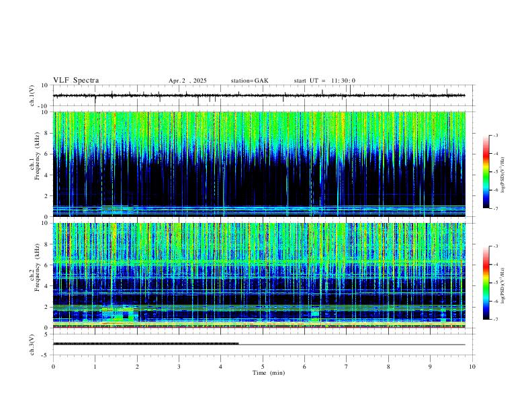Click the '0' tick on the time axis
532x411 pixels.
pyautogui.click(x=53, y=367)
